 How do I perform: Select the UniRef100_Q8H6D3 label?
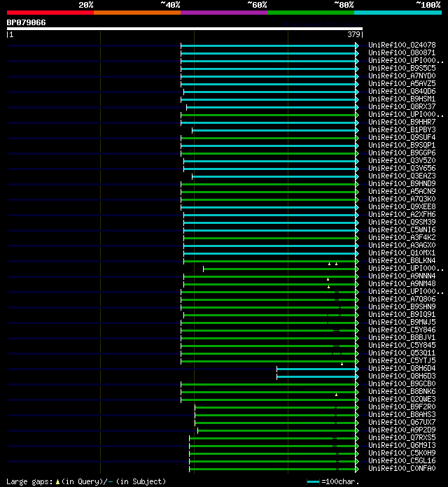coord(402,376)
